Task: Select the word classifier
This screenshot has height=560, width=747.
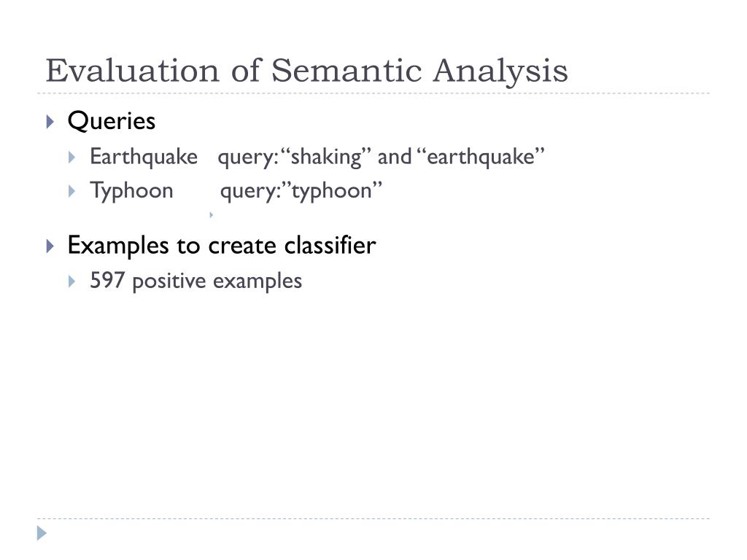Action: (330, 245)
